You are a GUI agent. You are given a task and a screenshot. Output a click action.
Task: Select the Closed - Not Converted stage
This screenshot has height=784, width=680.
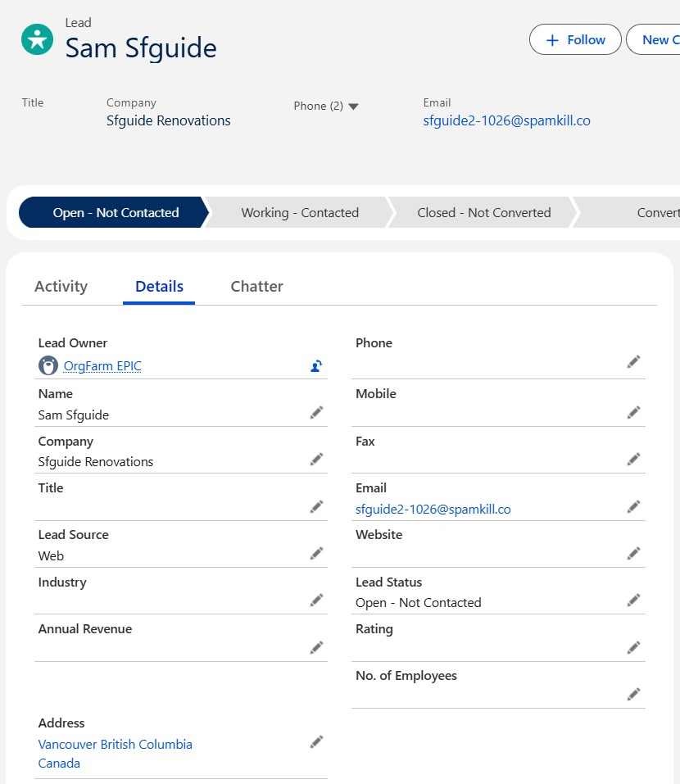click(484, 212)
